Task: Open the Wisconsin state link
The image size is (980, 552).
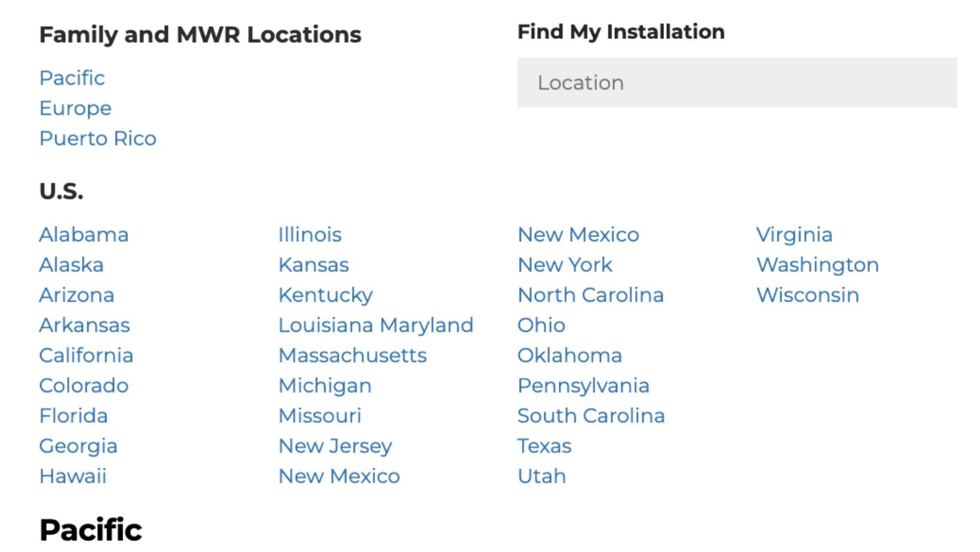Action: (807, 295)
